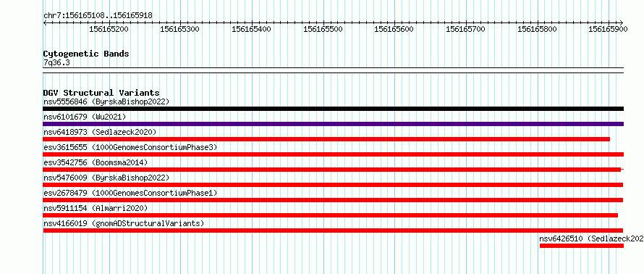Select the short red nsv6426510 bar

click(x=582, y=246)
